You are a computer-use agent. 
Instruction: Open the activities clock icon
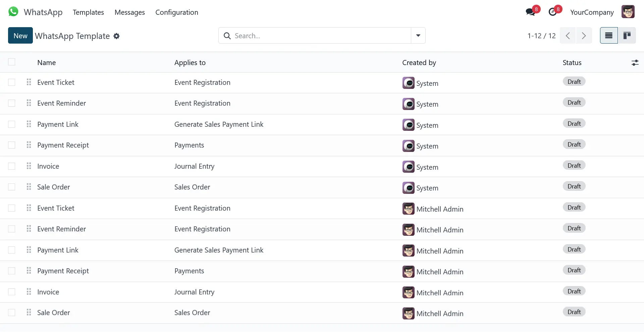tap(552, 12)
